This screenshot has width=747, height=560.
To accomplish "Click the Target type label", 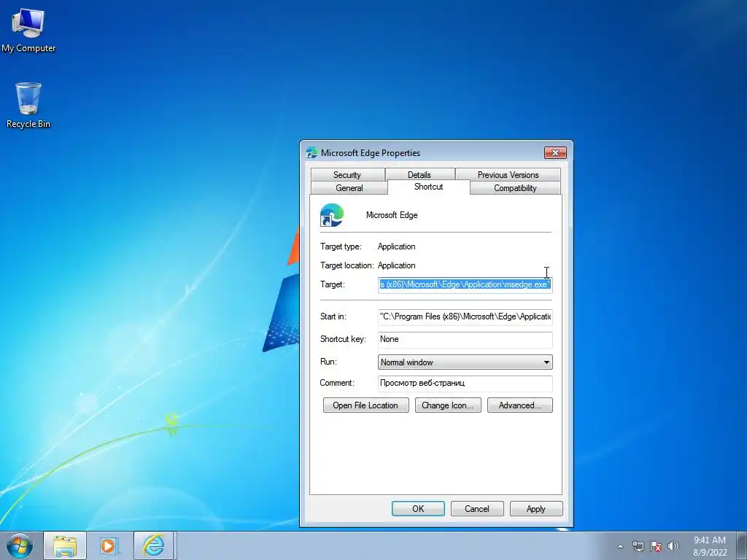I will click(341, 246).
